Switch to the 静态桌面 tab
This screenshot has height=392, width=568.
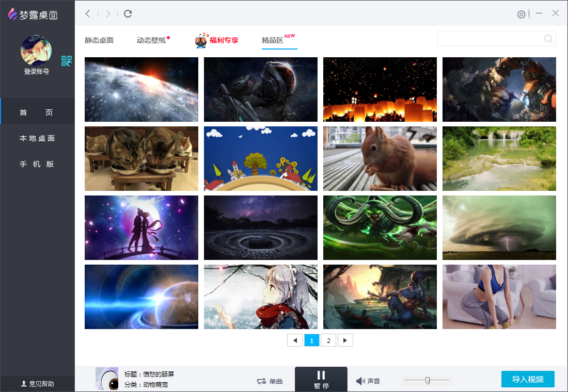coord(99,40)
